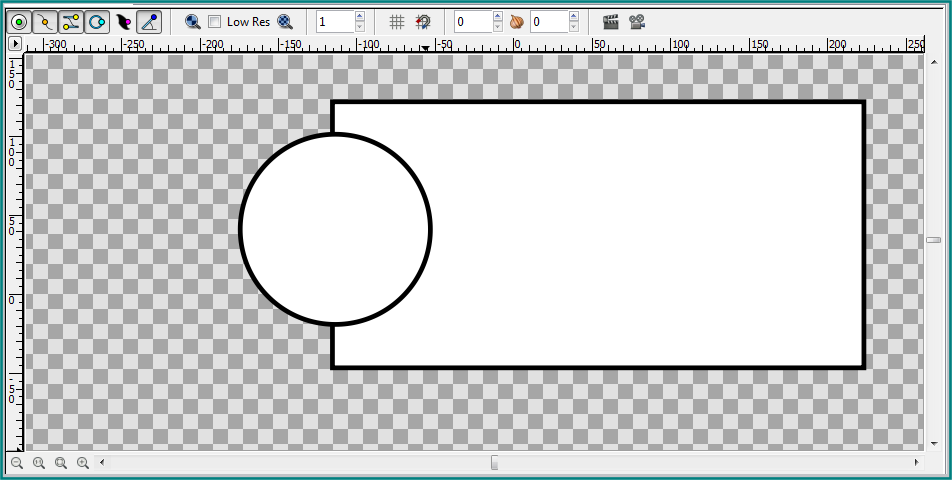Toggle width handles display icon
This screenshot has width=952, height=481.
(123, 22)
